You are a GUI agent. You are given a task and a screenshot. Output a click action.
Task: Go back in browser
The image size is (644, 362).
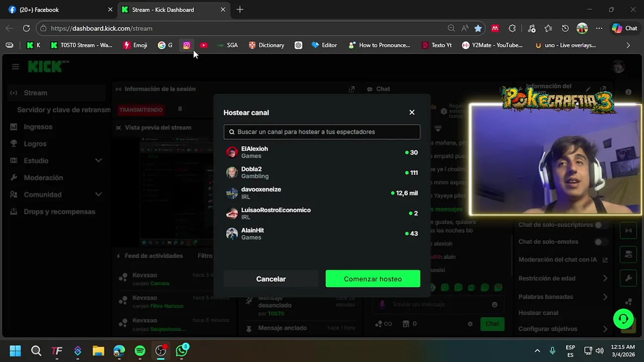tap(10, 29)
